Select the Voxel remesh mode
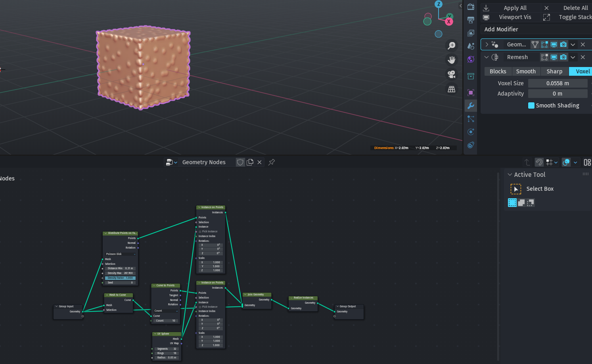This screenshot has height=364, width=592. click(x=581, y=71)
